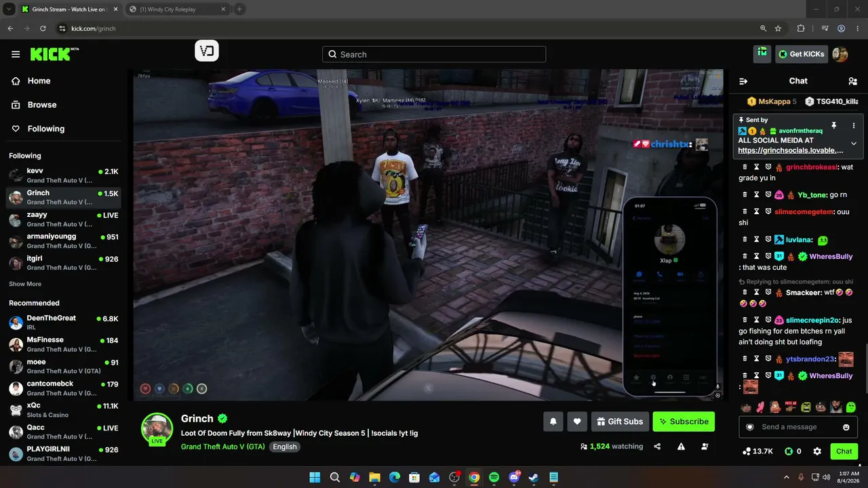Ban slimecomegetem using shield icon
The image size is (868, 488).
768,211
